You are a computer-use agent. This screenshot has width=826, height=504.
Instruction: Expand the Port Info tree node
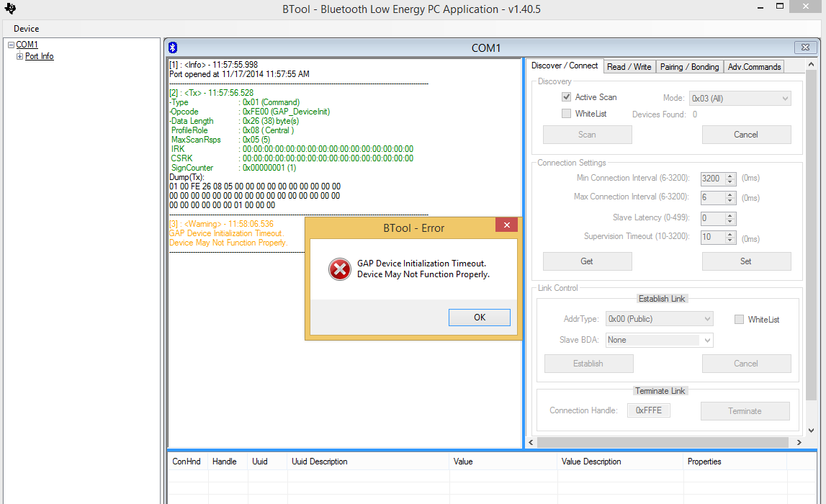click(19, 56)
